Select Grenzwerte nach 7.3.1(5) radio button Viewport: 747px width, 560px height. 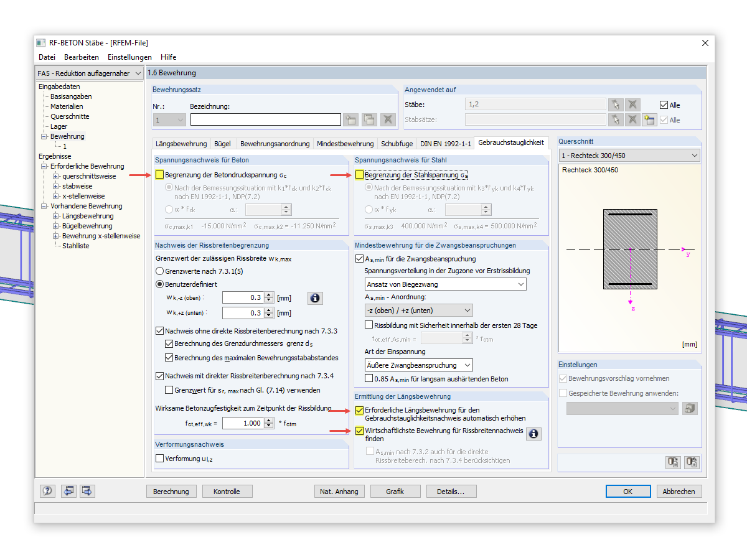coord(160,271)
